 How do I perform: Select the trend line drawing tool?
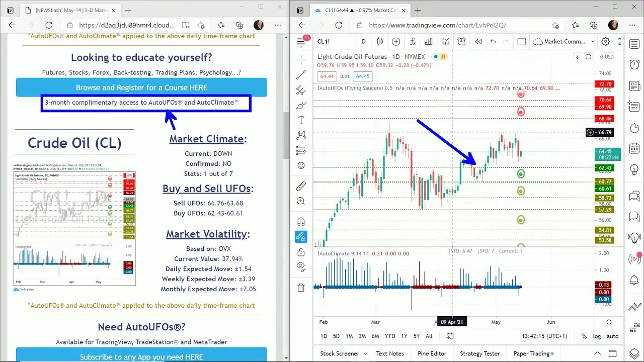coord(301,75)
